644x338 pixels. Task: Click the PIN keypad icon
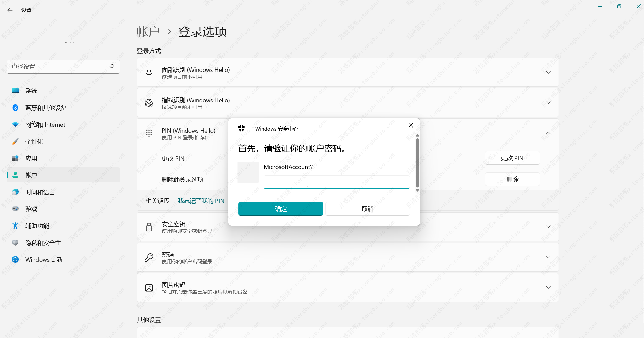tap(149, 133)
